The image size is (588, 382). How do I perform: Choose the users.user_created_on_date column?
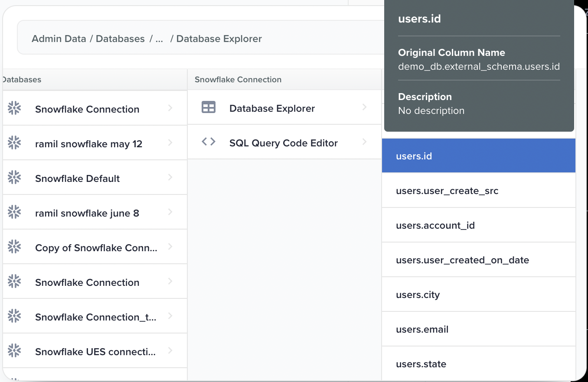pyautogui.click(x=462, y=260)
